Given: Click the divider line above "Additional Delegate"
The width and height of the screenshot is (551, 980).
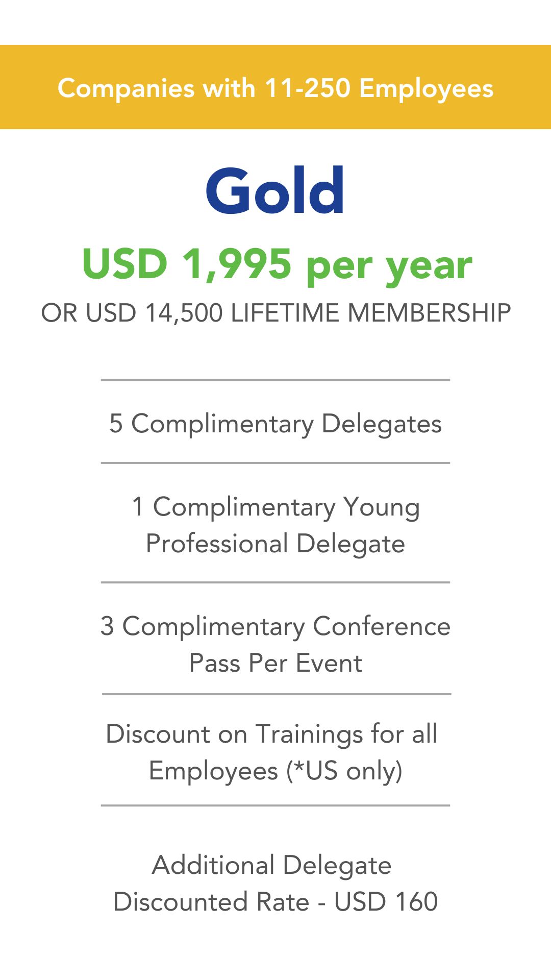Looking at the screenshot, I should (x=275, y=805).
